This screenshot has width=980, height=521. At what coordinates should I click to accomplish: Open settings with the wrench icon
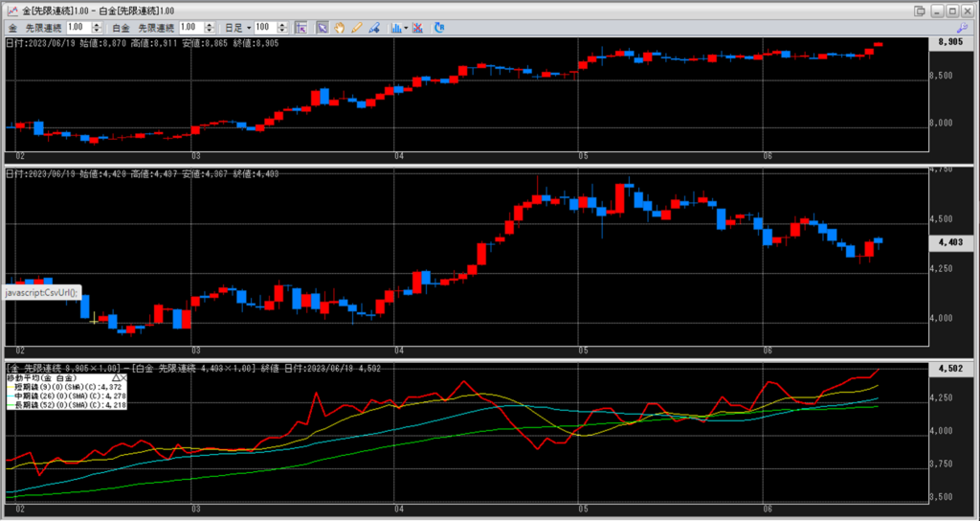[x=963, y=28]
